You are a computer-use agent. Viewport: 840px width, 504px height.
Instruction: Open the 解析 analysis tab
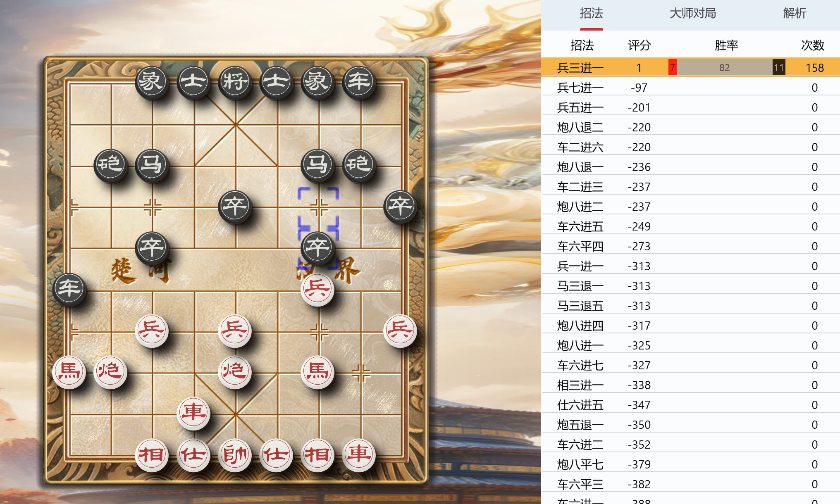pyautogui.click(x=795, y=13)
